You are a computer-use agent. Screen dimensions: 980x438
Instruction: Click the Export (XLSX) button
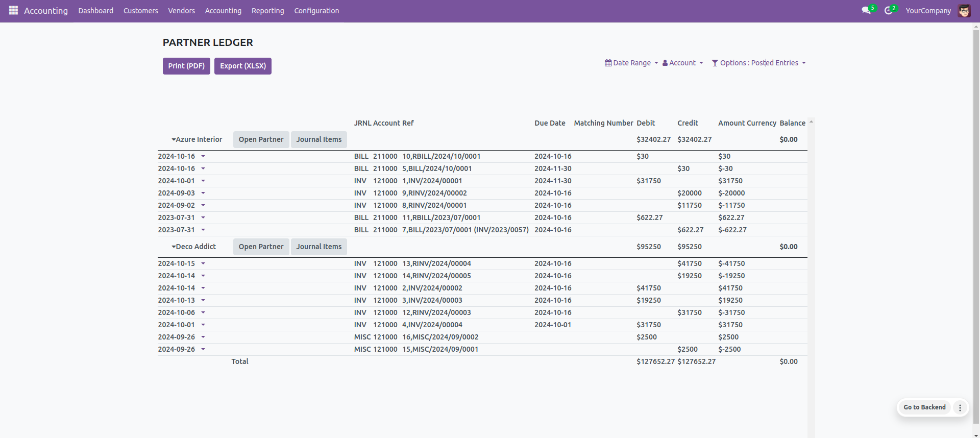pos(243,66)
